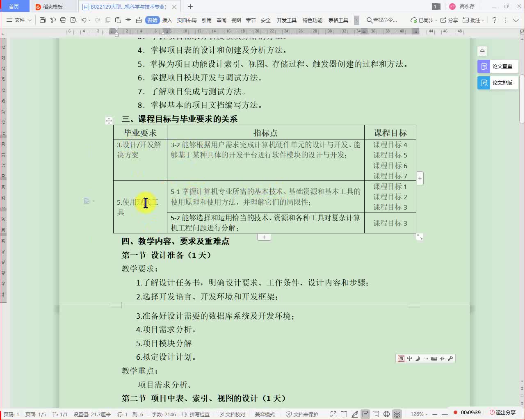Open the Insert ribbon tab
This screenshot has width=525, height=420.
(167, 20)
